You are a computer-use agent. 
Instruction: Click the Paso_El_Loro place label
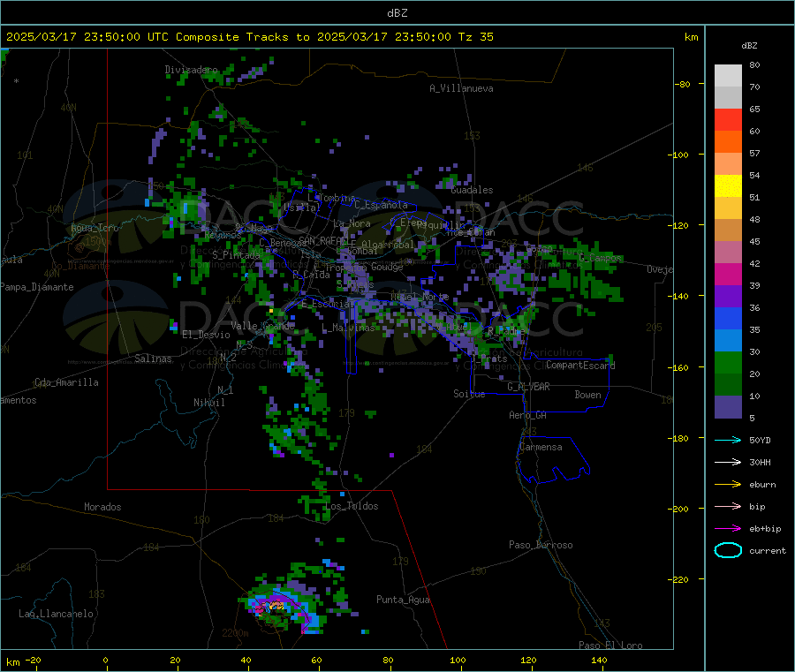[x=610, y=646]
